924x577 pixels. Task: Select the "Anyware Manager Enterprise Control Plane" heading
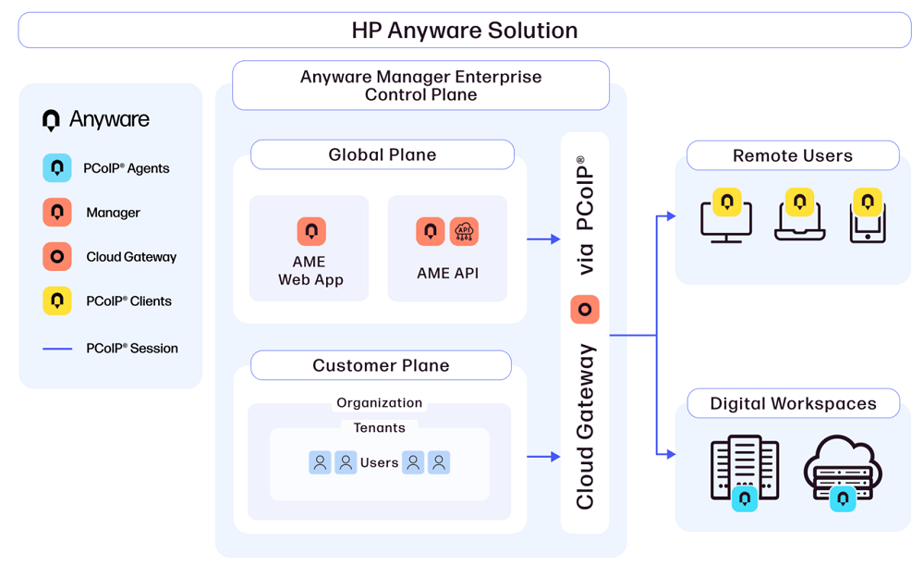tap(420, 86)
